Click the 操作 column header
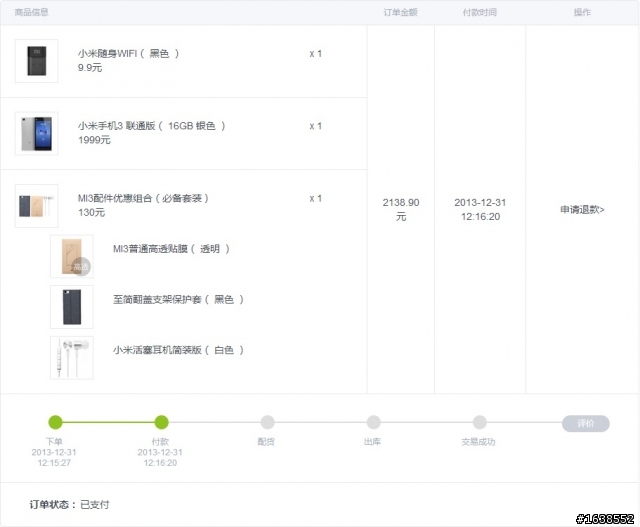 [582, 12]
